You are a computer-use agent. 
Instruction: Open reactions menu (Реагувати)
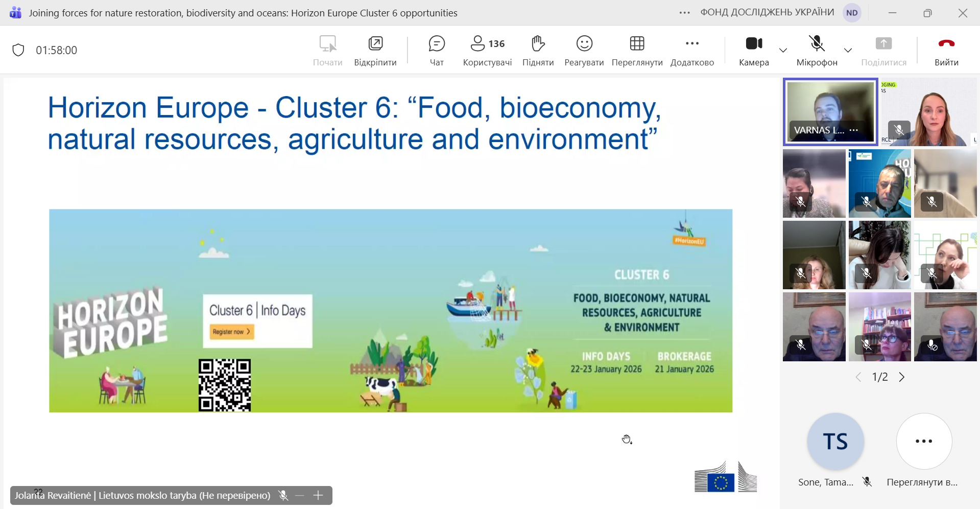(584, 50)
